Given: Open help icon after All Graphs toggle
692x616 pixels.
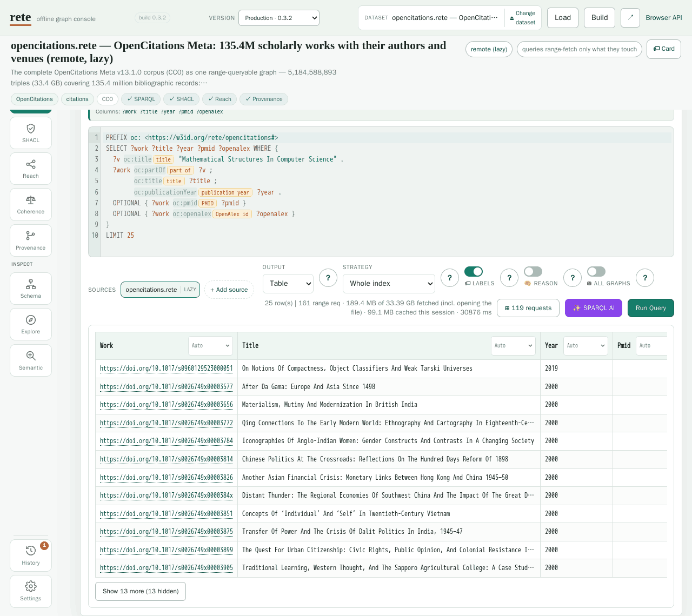Looking at the screenshot, I should coord(645,278).
